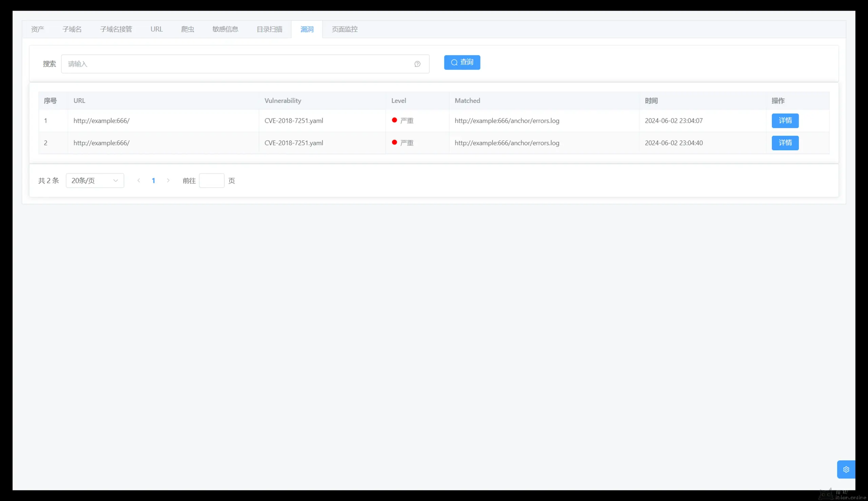
Task: Switch to 页面监控 tab
Action: (344, 29)
